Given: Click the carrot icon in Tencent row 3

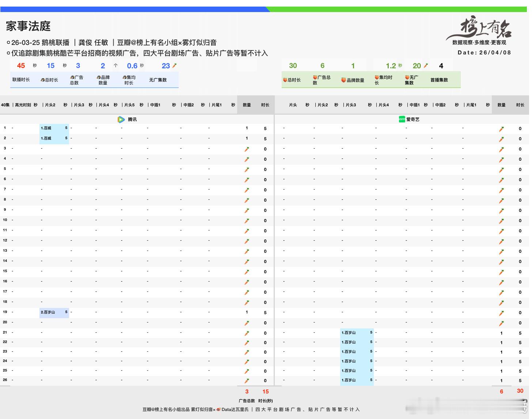Looking at the screenshot, I should pos(247,149).
